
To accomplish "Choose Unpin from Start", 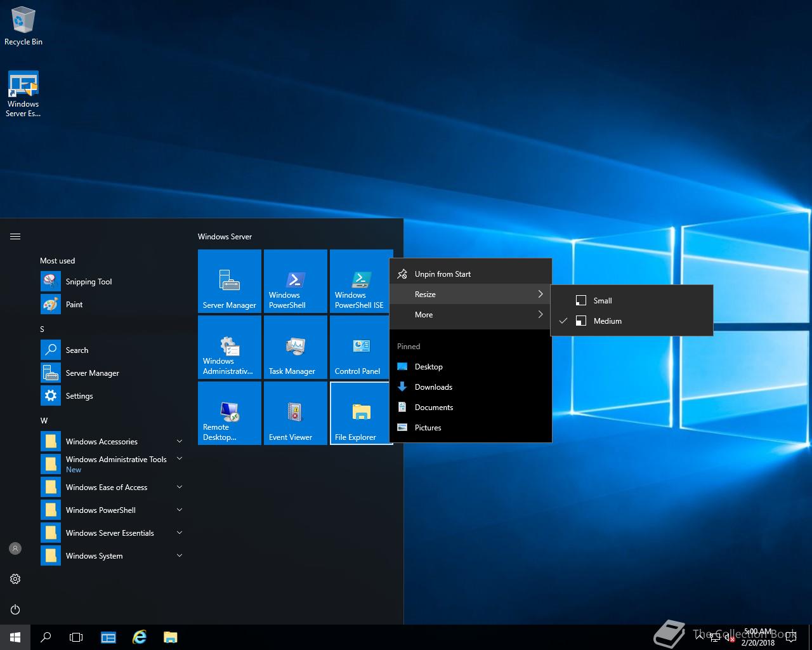I will [x=470, y=274].
